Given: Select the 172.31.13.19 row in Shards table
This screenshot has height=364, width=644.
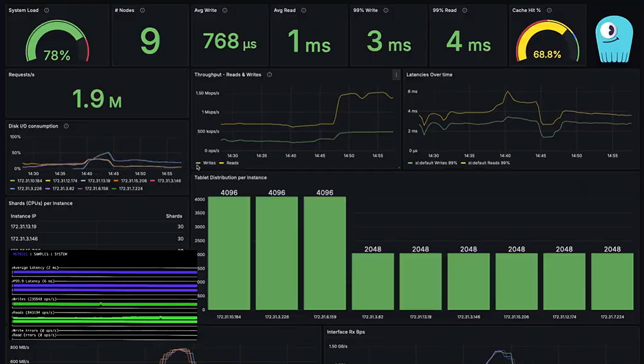Looking at the screenshot, I should [97, 226].
